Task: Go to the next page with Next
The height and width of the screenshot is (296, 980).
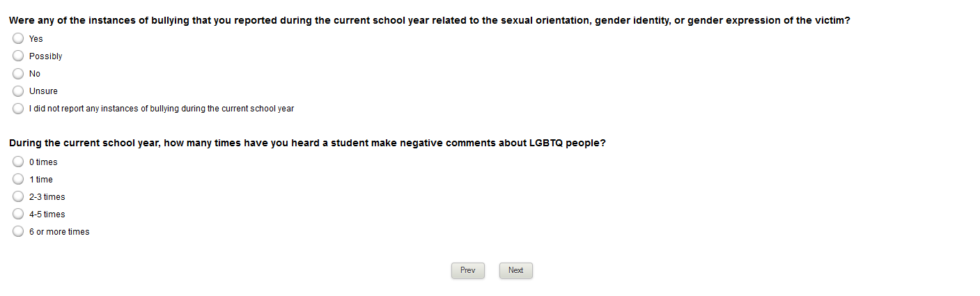Action: click(x=515, y=270)
